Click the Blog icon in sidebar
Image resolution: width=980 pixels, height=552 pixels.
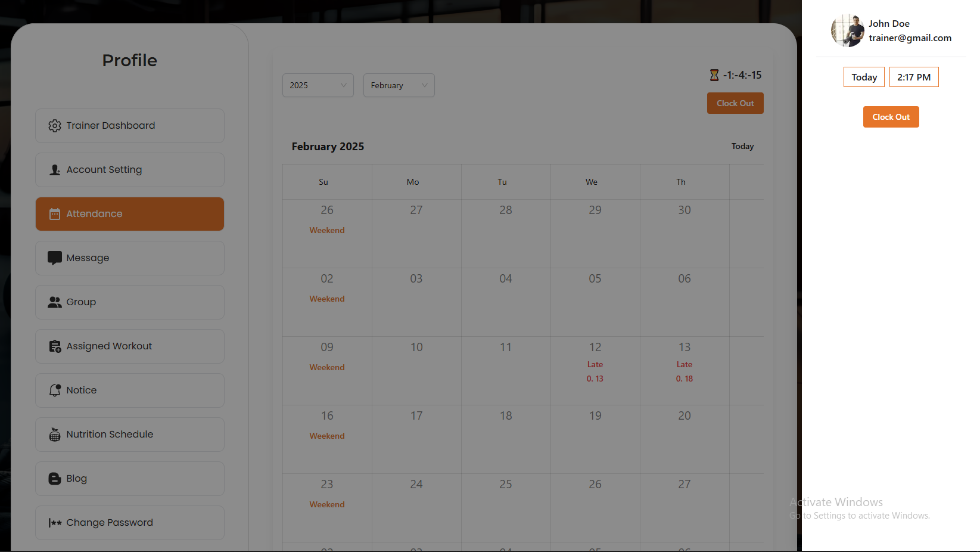(x=55, y=479)
